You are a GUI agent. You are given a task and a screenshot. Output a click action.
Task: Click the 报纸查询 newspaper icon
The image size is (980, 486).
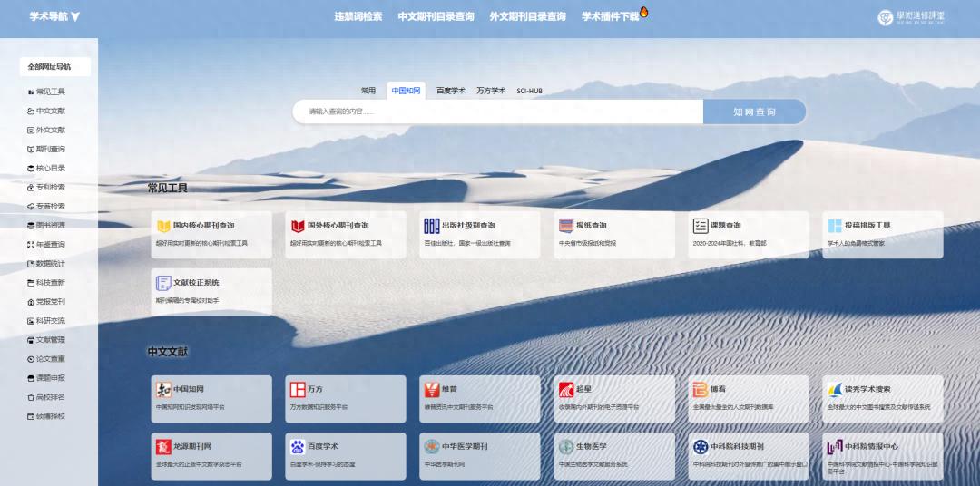tap(566, 226)
